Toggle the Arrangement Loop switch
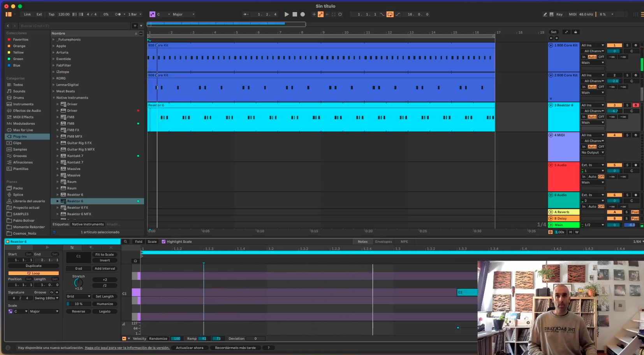 point(390,14)
